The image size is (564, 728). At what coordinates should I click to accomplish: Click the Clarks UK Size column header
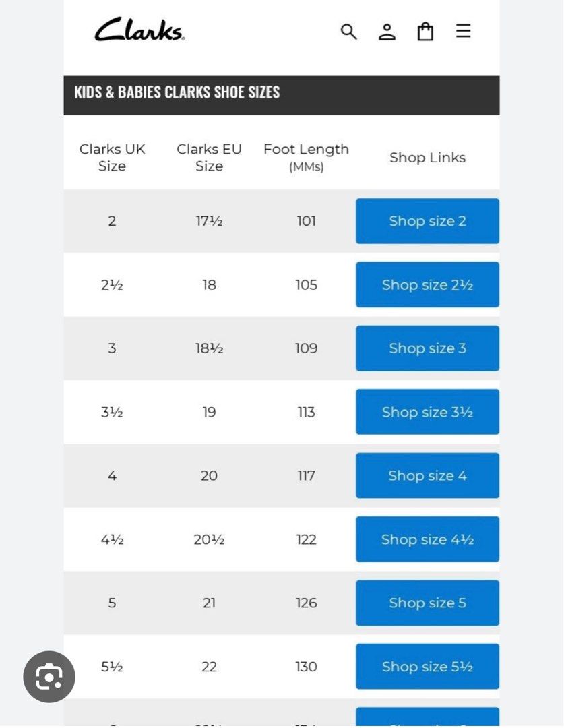pos(112,157)
